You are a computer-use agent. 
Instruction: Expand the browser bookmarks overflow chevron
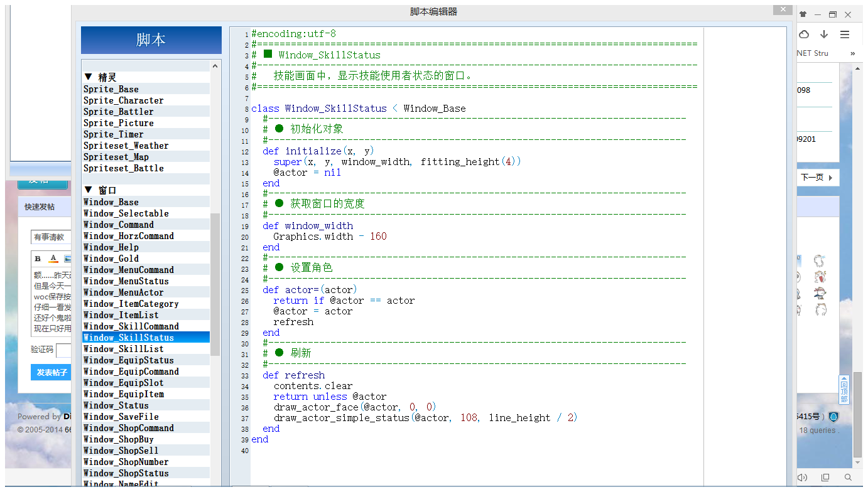click(x=852, y=53)
